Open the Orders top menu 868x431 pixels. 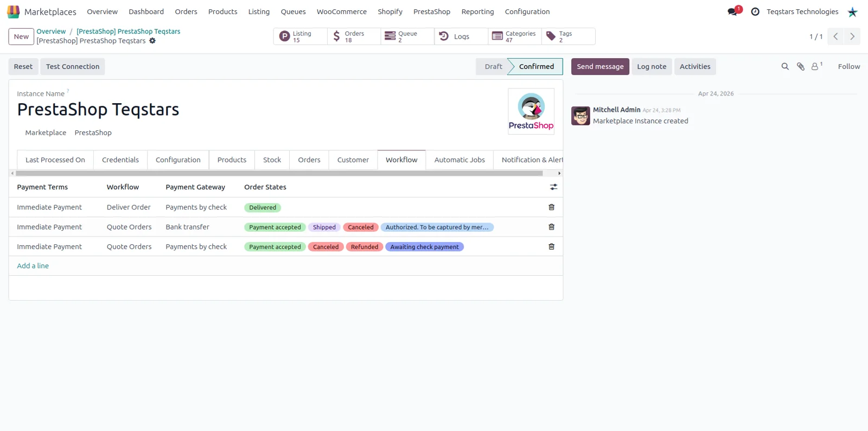(186, 11)
